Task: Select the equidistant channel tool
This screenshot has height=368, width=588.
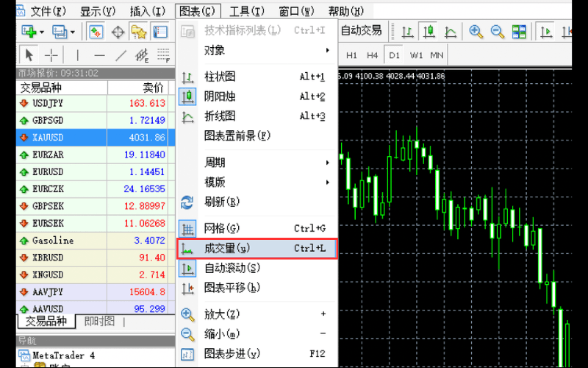Action: pyautogui.click(x=142, y=56)
